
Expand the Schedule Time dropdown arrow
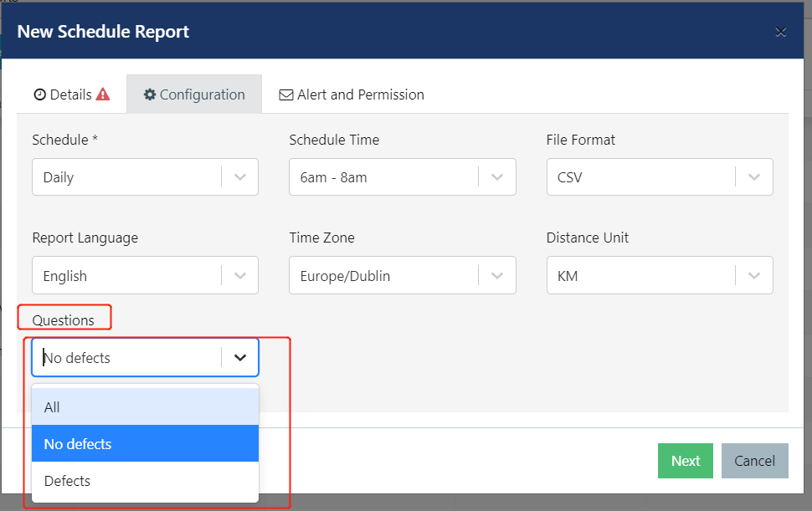(x=497, y=177)
